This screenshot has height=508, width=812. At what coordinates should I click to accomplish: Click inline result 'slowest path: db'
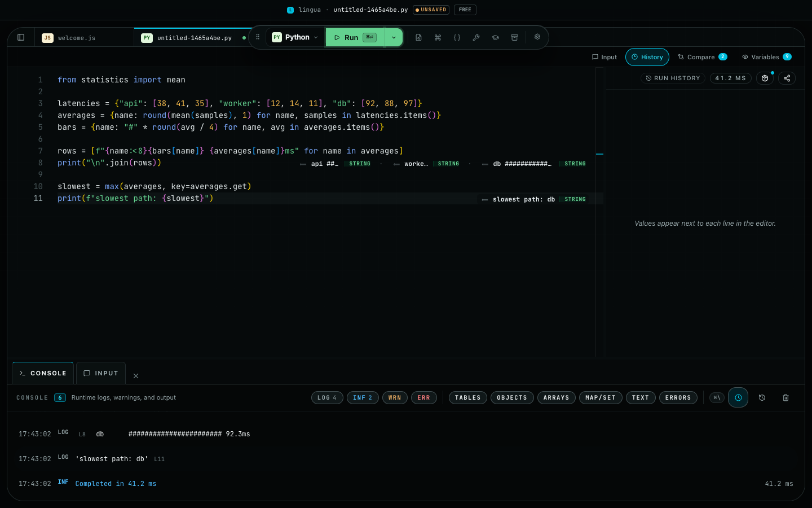click(524, 199)
